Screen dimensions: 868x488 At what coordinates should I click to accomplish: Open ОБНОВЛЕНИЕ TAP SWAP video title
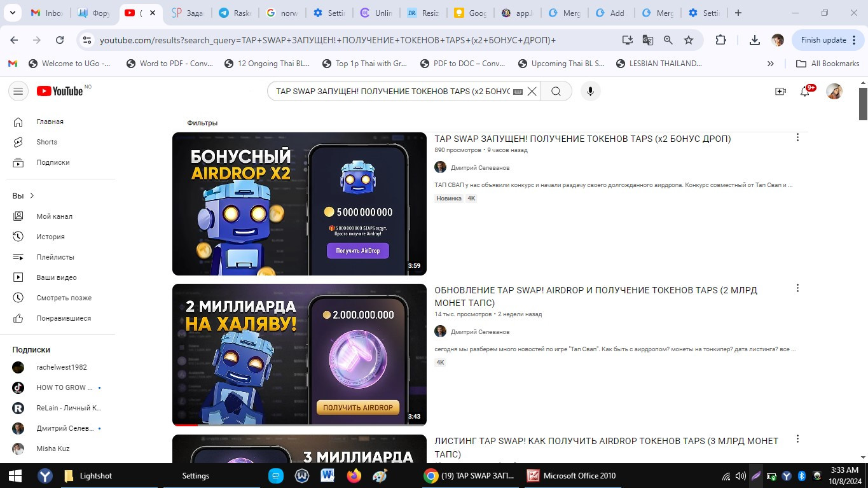596,296
